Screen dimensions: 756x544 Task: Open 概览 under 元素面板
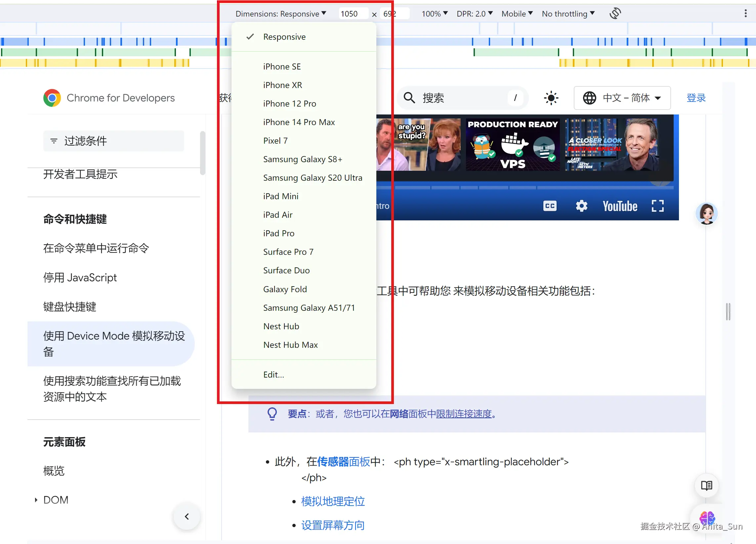point(54,471)
